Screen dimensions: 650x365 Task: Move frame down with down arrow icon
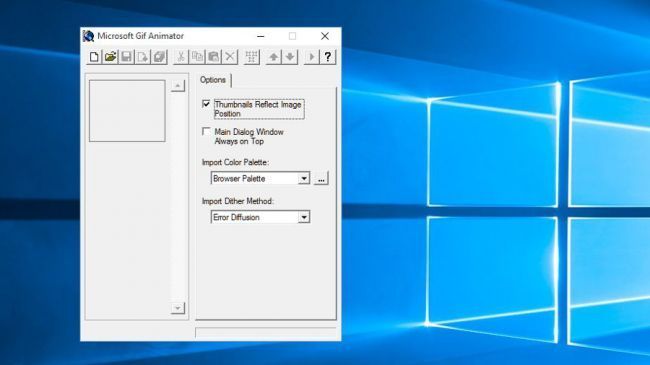pos(290,57)
